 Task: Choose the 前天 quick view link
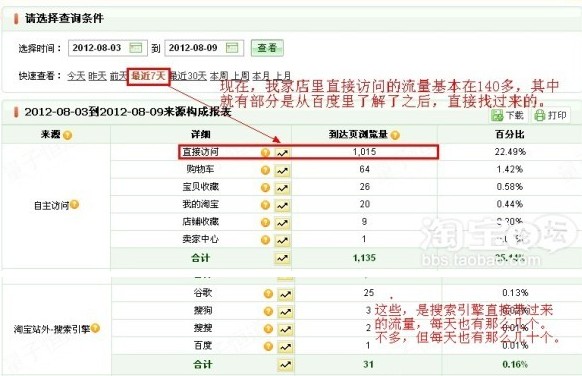[118, 76]
